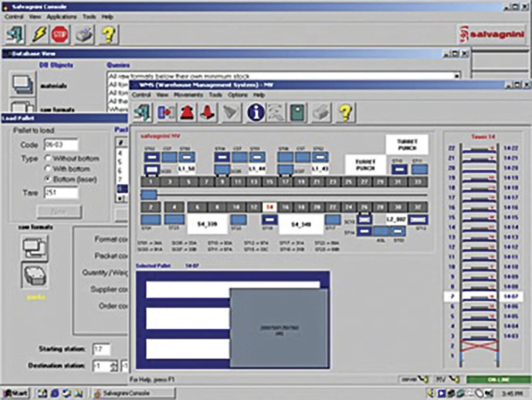Click the red up-arrow load icon in WMS
Image resolution: width=532 pixels, height=400 pixels.
click(x=187, y=112)
